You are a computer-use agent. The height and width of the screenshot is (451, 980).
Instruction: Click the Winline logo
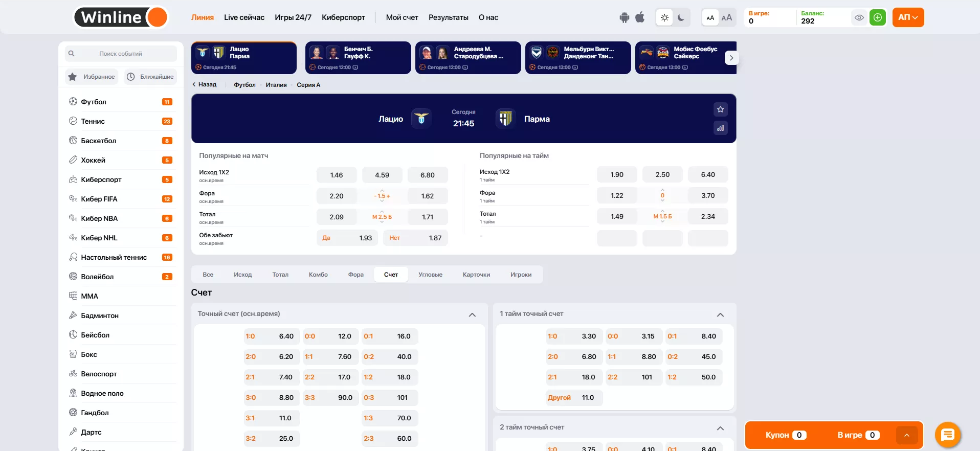pyautogui.click(x=121, y=17)
